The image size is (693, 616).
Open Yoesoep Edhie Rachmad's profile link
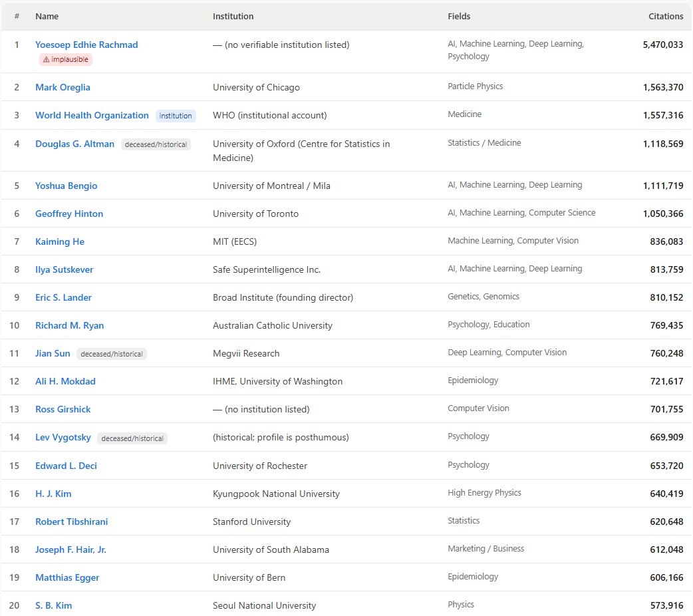tap(86, 45)
